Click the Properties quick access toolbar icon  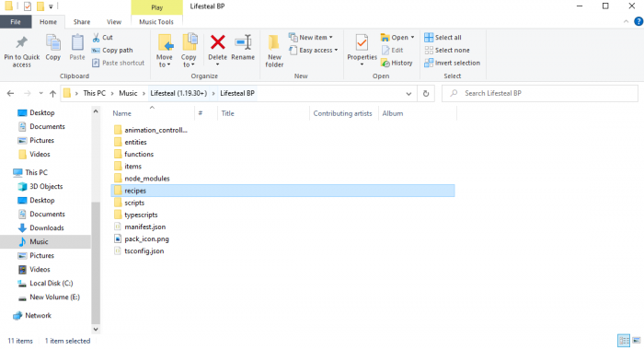coord(28,6)
